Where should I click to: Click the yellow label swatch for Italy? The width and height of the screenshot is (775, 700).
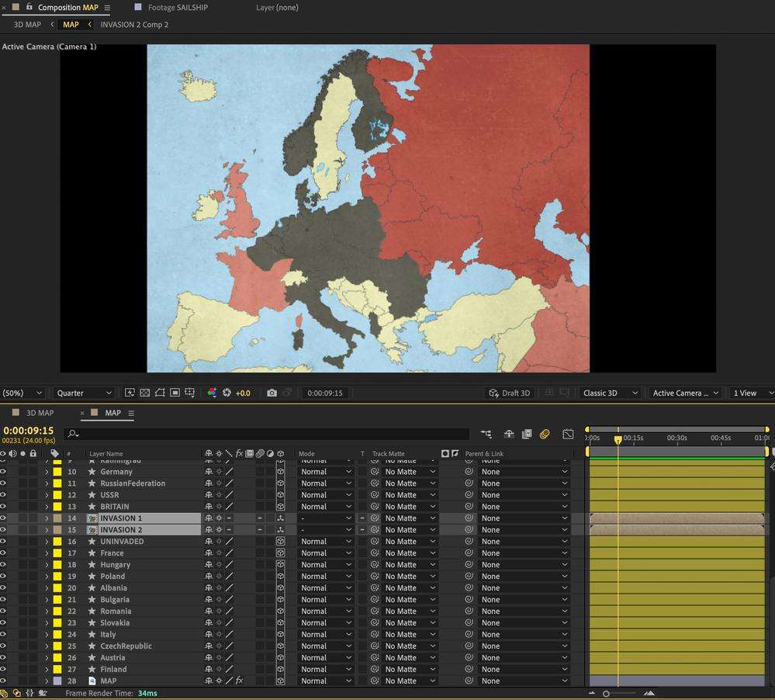click(57, 635)
